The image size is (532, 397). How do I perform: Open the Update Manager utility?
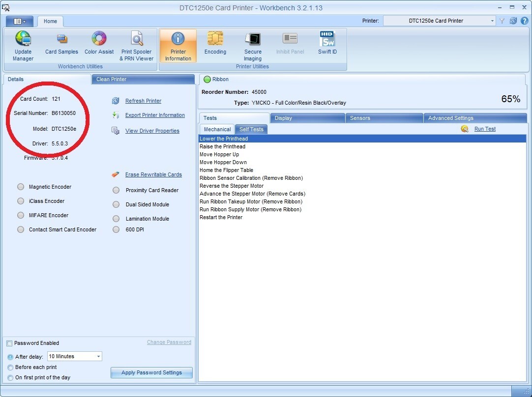click(23, 46)
